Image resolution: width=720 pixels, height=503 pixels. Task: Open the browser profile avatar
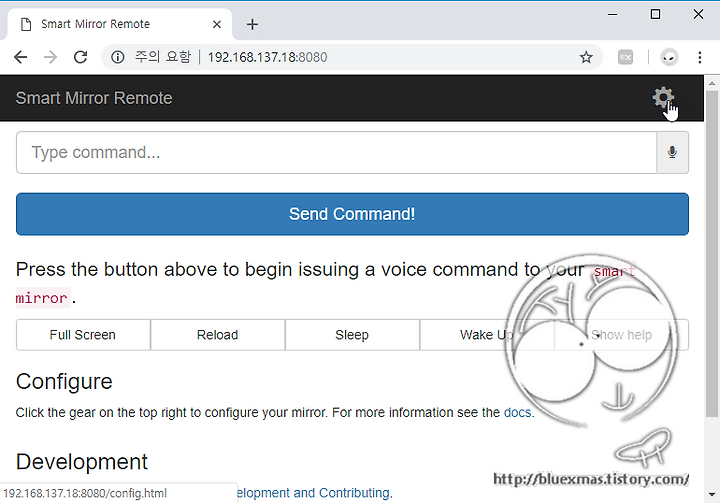pyautogui.click(x=669, y=57)
